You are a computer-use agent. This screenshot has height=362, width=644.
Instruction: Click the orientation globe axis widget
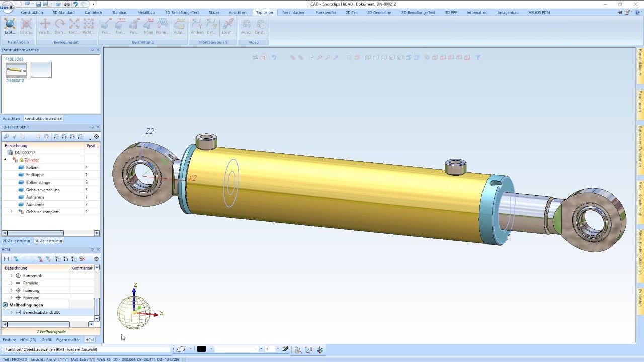pyautogui.click(x=134, y=312)
